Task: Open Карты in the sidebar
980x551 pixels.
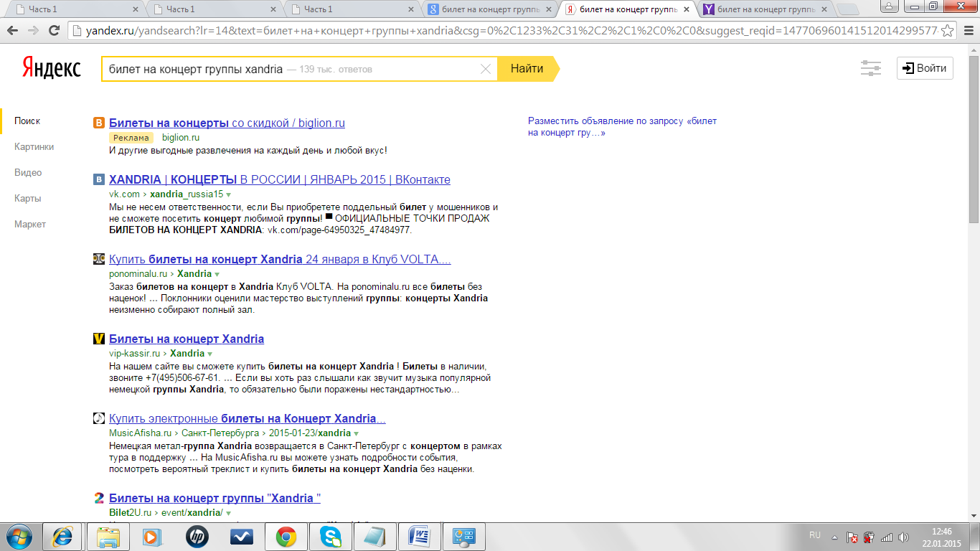Action: click(x=27, y=199)
